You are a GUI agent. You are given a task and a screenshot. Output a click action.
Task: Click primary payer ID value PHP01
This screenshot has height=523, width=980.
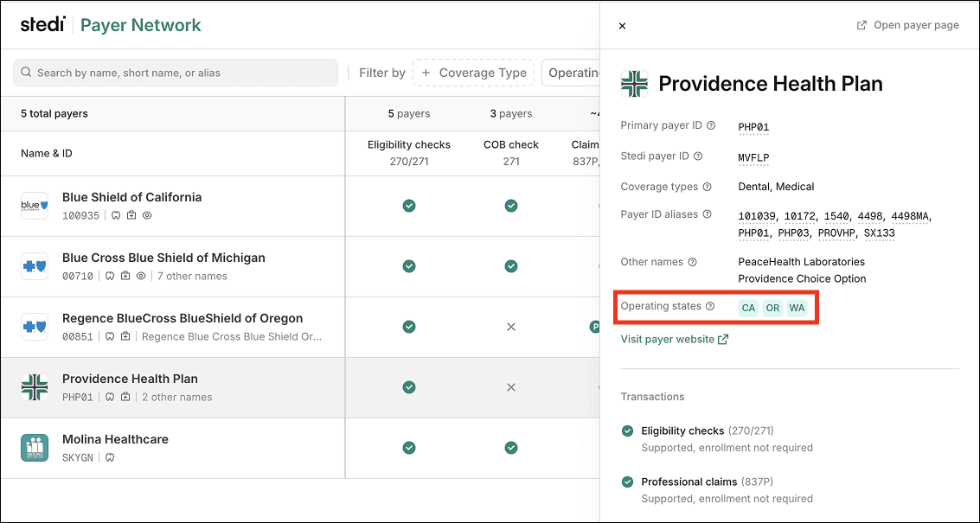(753, 127)
